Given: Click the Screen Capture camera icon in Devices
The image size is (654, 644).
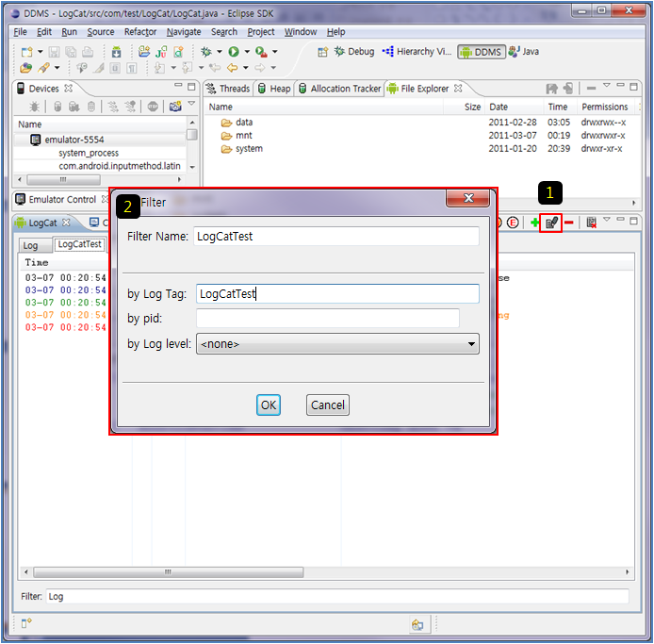Looking at the screenshot, I should (175, 107).
